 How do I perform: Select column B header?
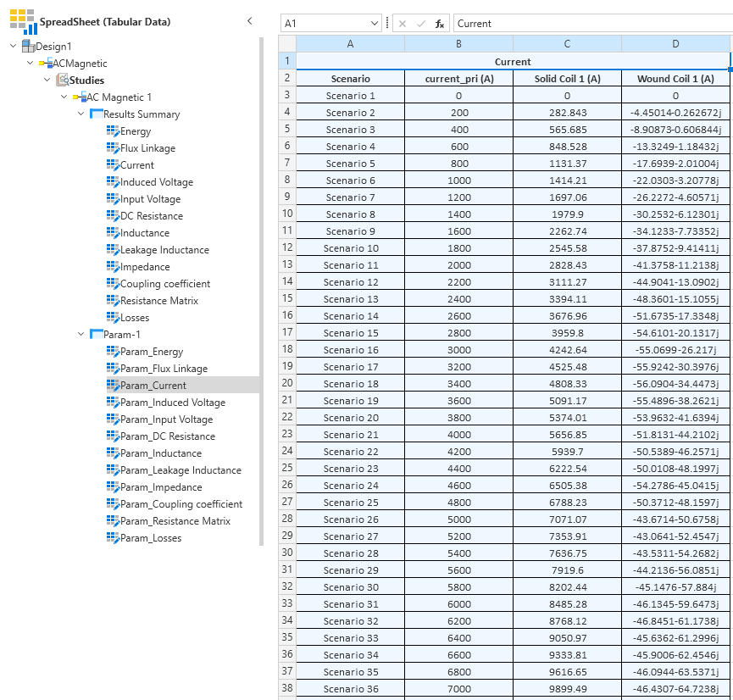pyautogui.click(x=458, y=43)
